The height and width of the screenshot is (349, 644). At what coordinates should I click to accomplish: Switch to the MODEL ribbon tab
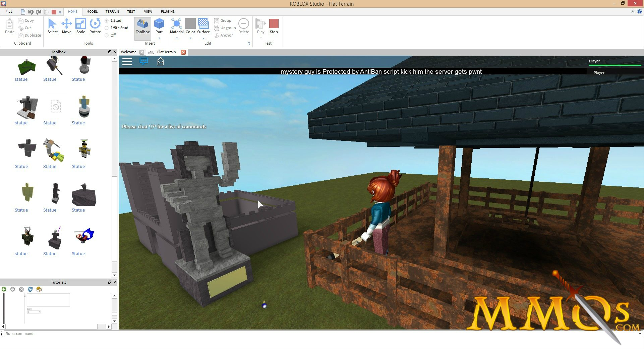(92, 11)
